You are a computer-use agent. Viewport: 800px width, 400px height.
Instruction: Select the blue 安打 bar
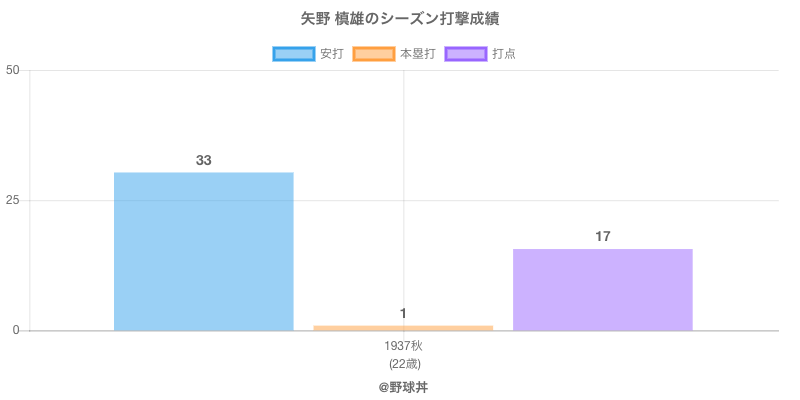point(203,251)
